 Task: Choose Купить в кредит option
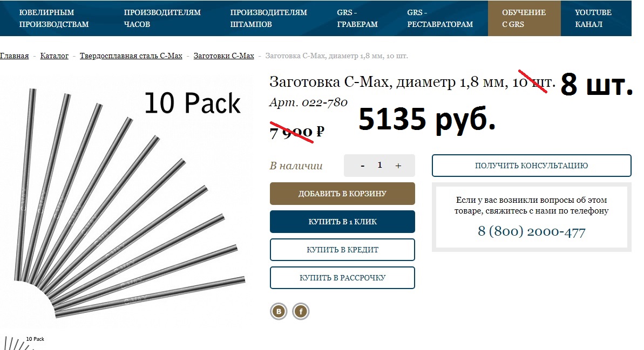[343, 250]
